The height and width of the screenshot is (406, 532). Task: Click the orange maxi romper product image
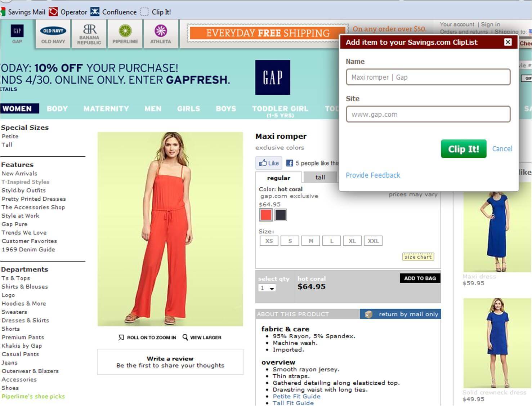[x=170, y=229]
